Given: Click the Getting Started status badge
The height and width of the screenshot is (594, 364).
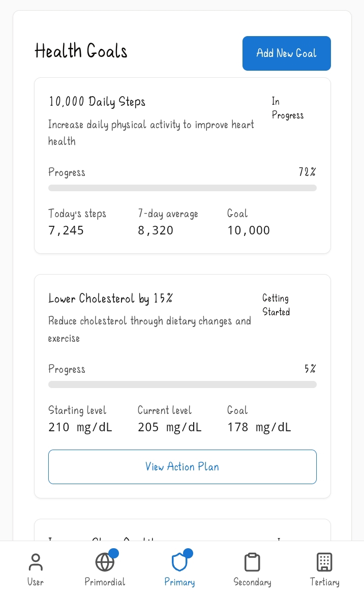Looking at the screenshot, I should (x=276, y=305).
